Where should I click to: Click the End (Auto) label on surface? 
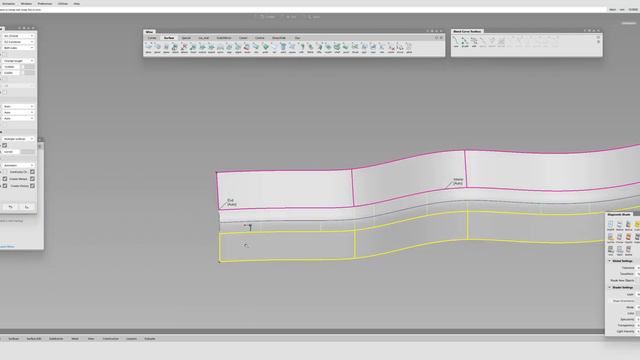pos(231,202)
